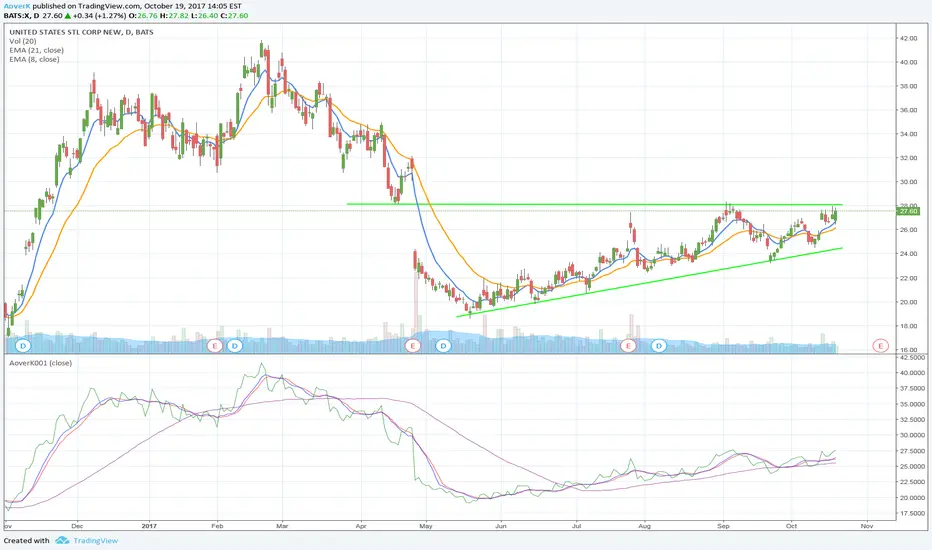Viewport: 932px width, 550px height.
Task: Click the E earnings marker in late April
Action: pos(412,345)
